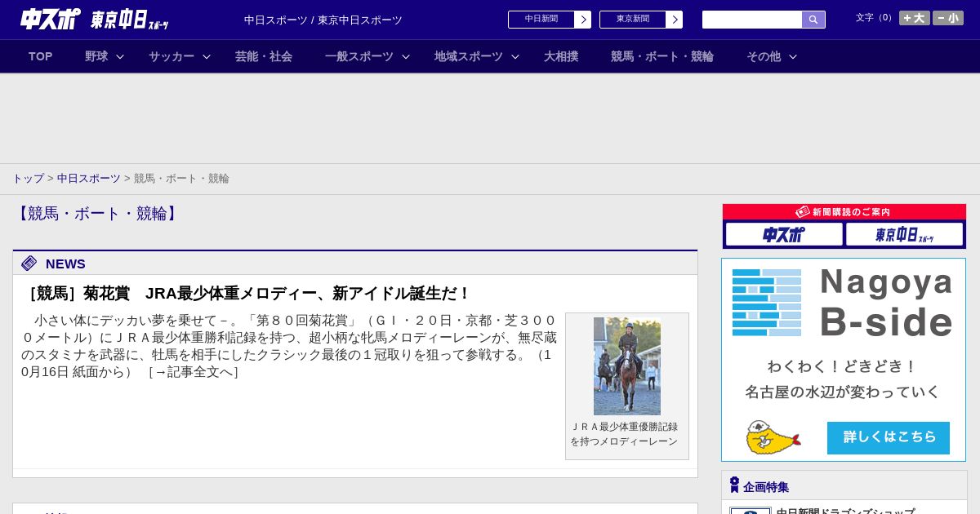Click the 記事全文へ link
The height and width of the screenshot is (514, 980).
point(194,372)
